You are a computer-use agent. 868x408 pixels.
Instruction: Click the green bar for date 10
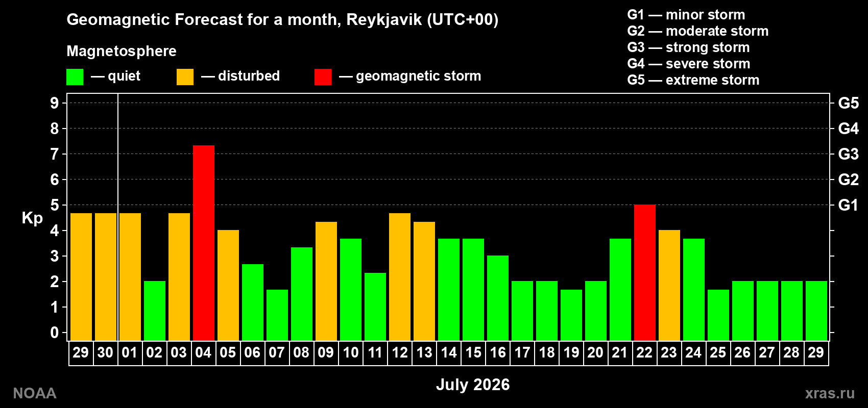(x=351, y=290)
